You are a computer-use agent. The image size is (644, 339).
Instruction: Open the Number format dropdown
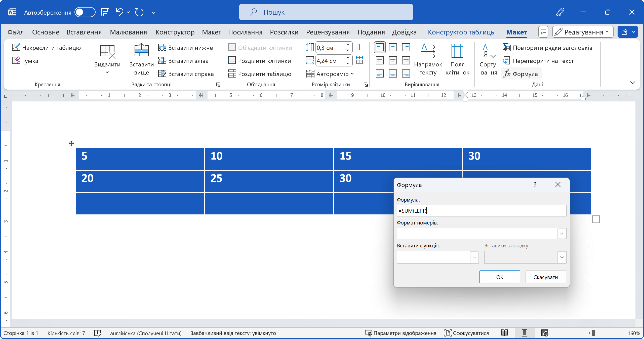(561, 234)
